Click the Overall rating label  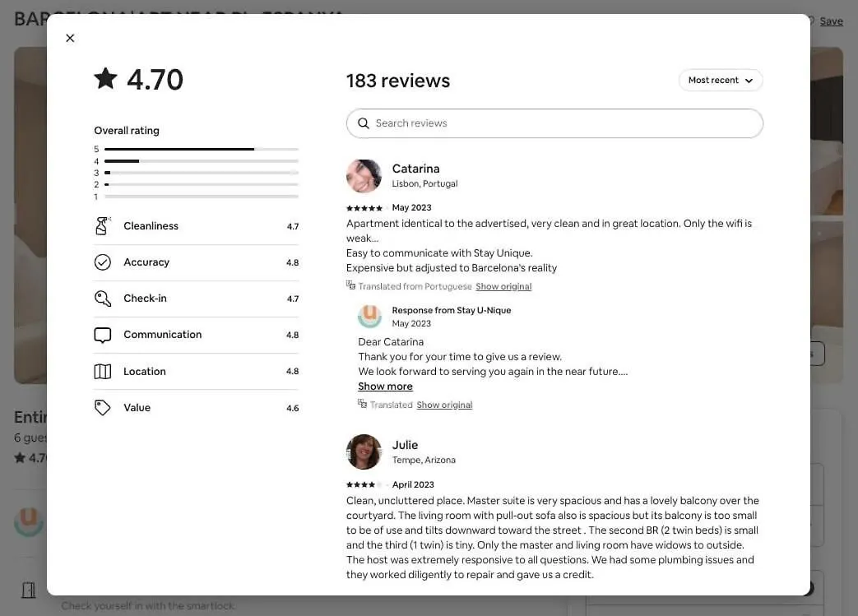(x=127, y=131)
